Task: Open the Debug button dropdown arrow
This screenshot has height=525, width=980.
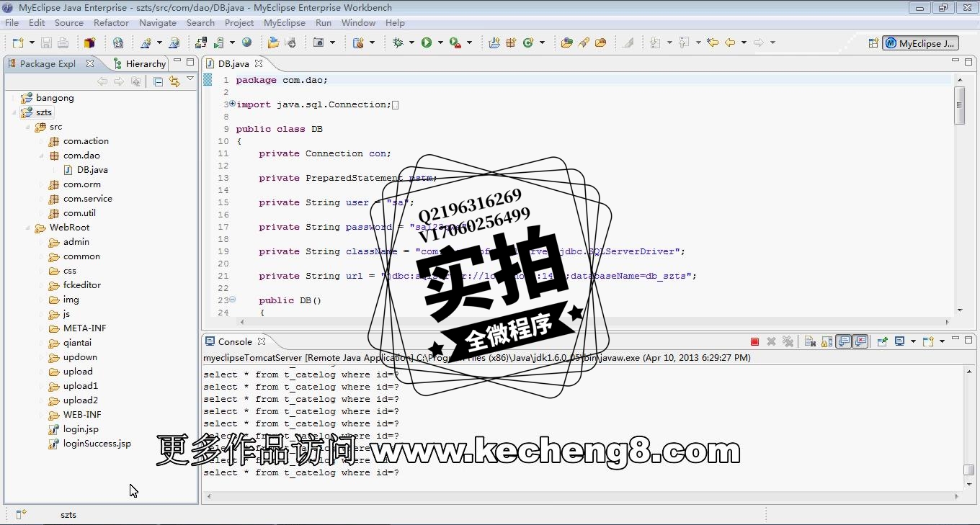Action: coord(411,42)
